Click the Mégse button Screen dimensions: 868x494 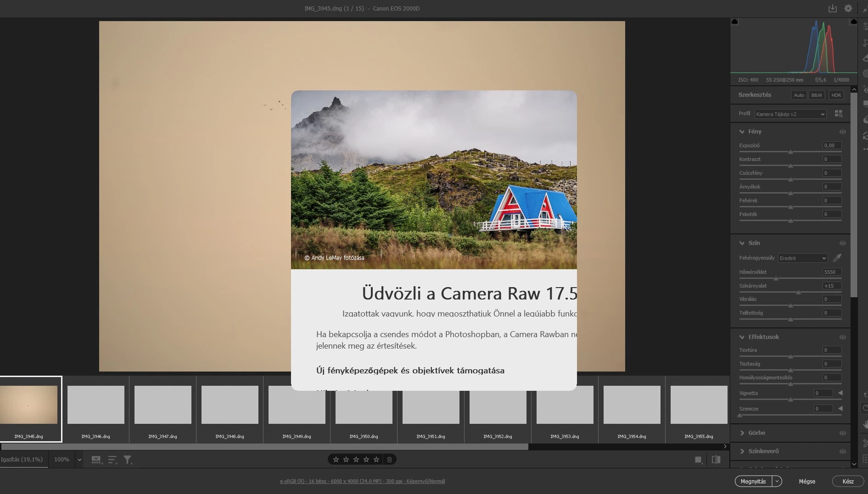tap(807, 481)
